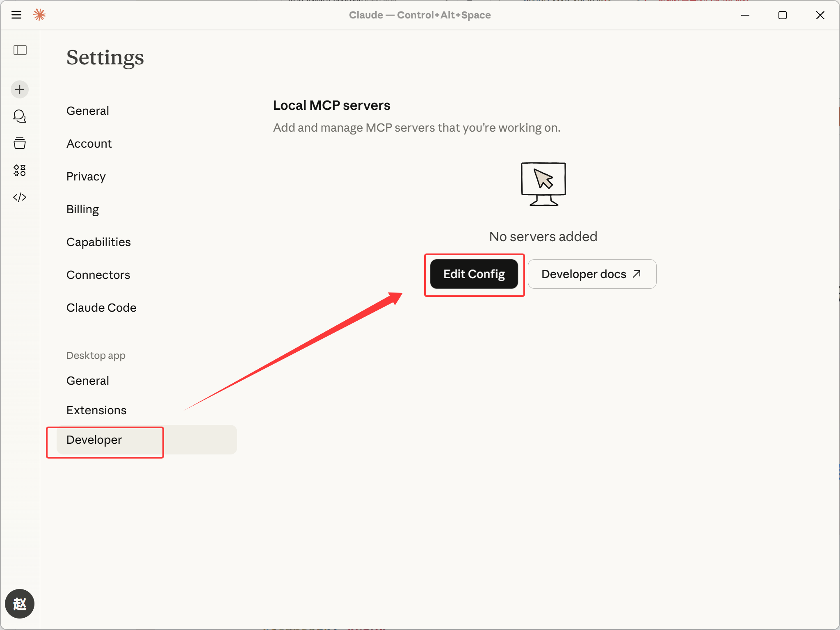Select the Account settings section
840x630 pixels.
coord(89,144)
